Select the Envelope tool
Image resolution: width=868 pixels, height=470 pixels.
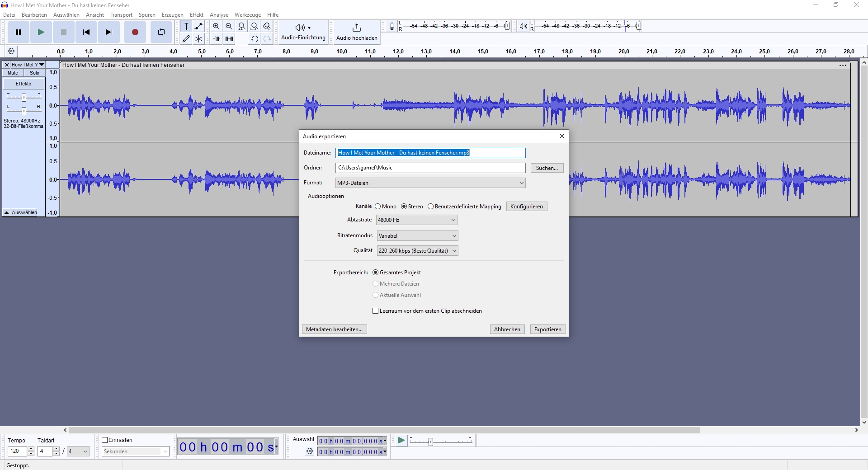pyautogui.click(x=198, y=26)
